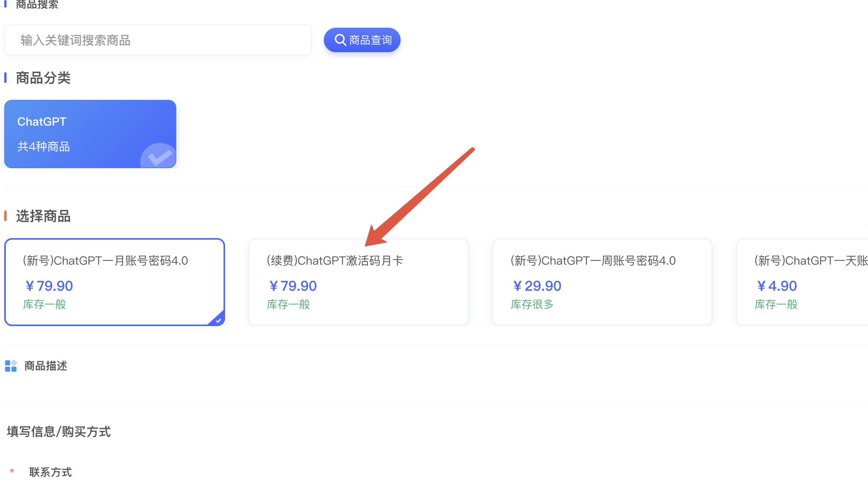Click the keyword search input field
The image size is (868, 487).
pos(158,40)
